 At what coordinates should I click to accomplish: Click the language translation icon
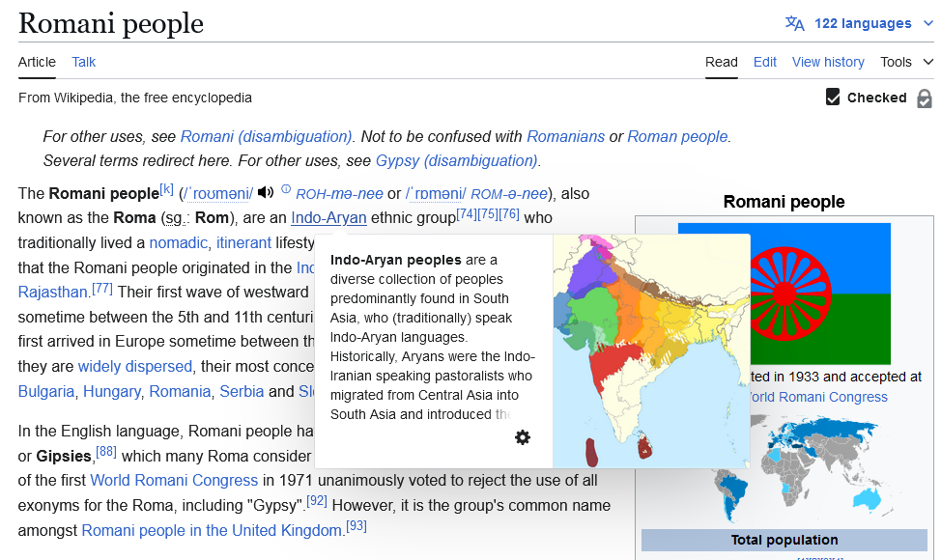click(x=794, y=23)
